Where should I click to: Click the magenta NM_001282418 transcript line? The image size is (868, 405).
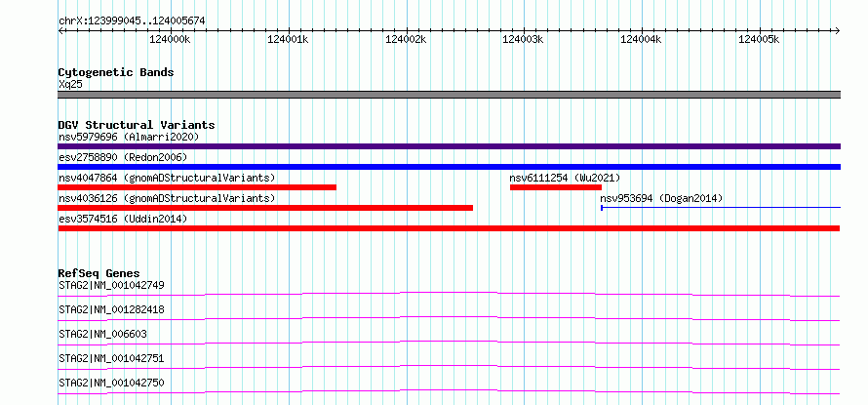[x=449, y=318]
